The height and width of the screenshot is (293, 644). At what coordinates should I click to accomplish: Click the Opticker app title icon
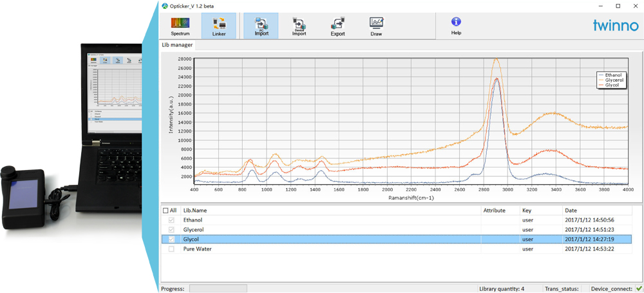(x=165, y=6)
